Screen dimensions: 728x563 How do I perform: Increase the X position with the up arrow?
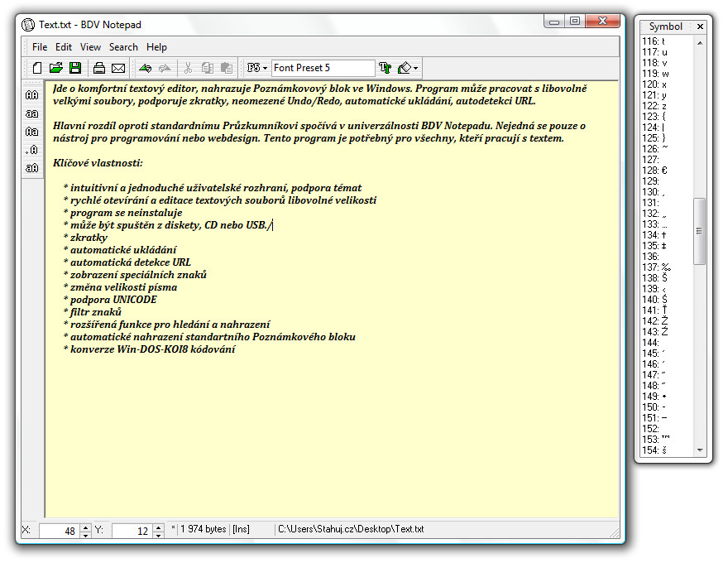tap(85, 527)
